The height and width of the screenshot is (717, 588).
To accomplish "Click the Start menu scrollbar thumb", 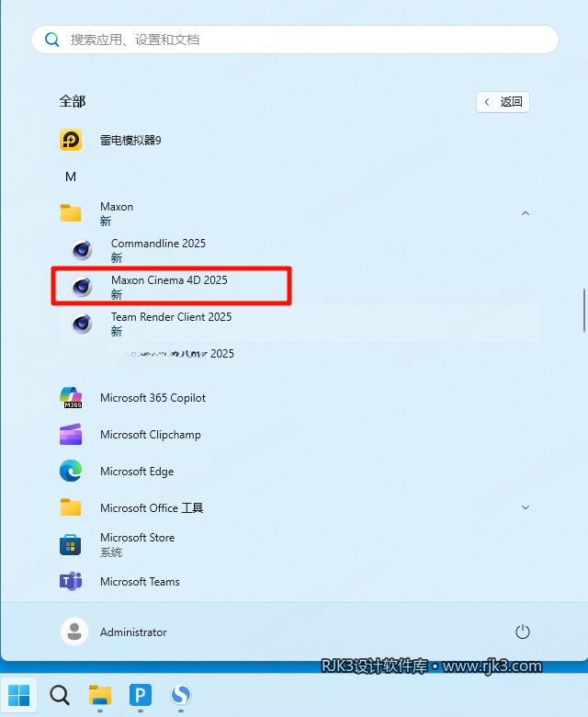I will pos(584,310).
